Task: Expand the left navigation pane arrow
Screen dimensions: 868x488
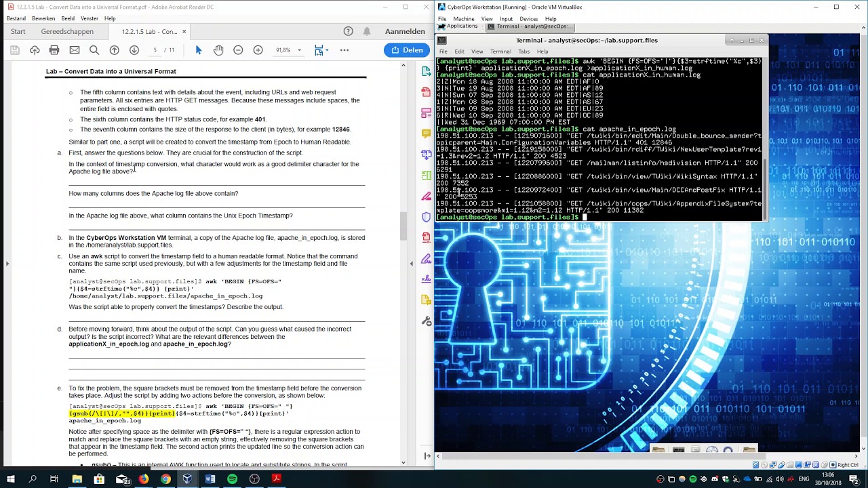Action: pos(7,264)
